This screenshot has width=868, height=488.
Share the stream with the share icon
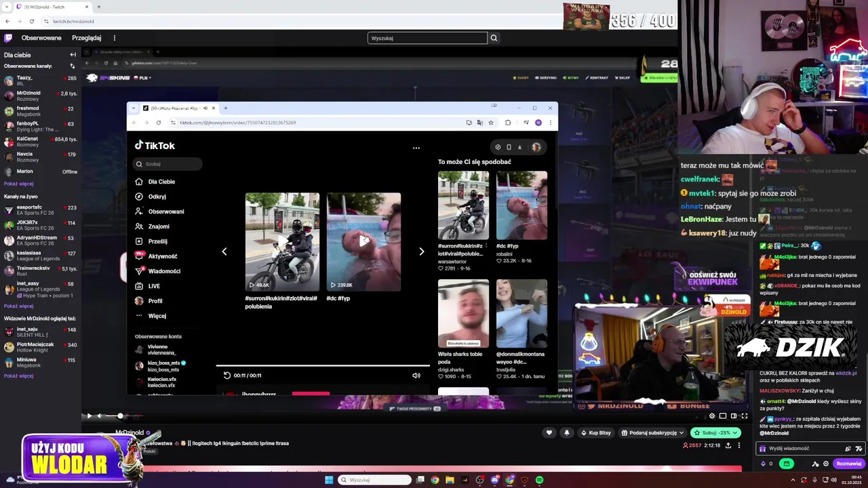pyautogui.click(x=728, y=445)
